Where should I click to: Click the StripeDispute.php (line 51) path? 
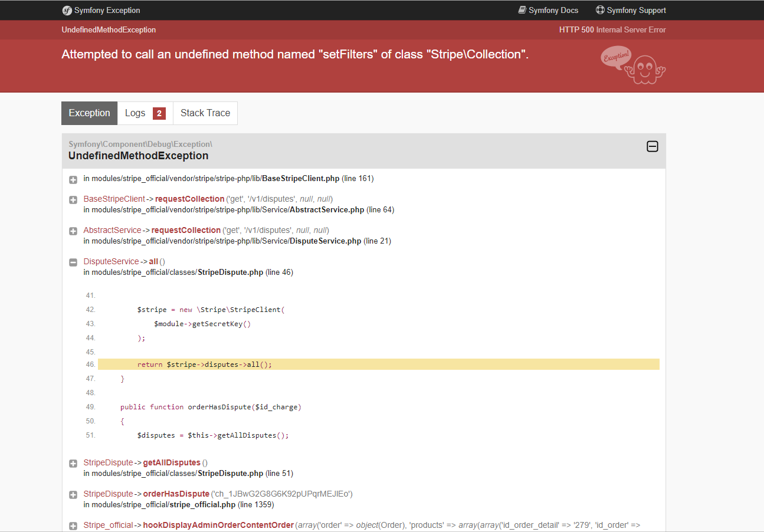pos(188,473)
